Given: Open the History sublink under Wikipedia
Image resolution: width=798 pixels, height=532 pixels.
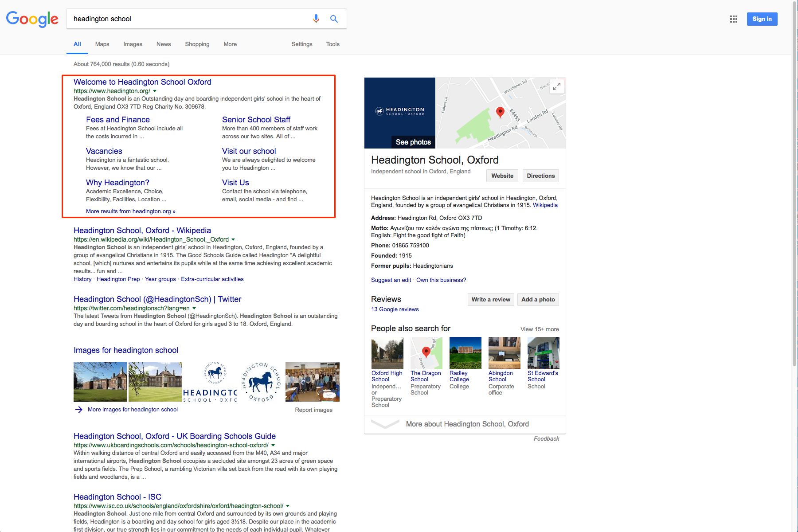Looking at the screenshot, I should click(x=82, y=279).
